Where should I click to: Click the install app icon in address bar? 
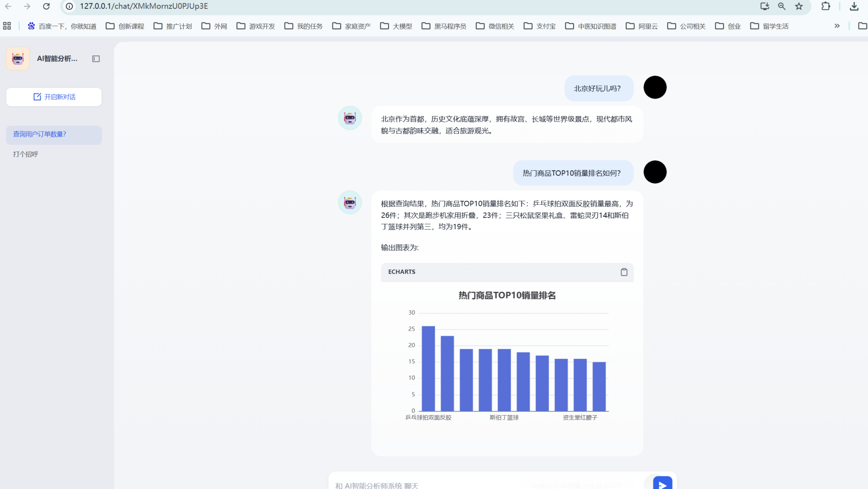[x=765, y=7]
